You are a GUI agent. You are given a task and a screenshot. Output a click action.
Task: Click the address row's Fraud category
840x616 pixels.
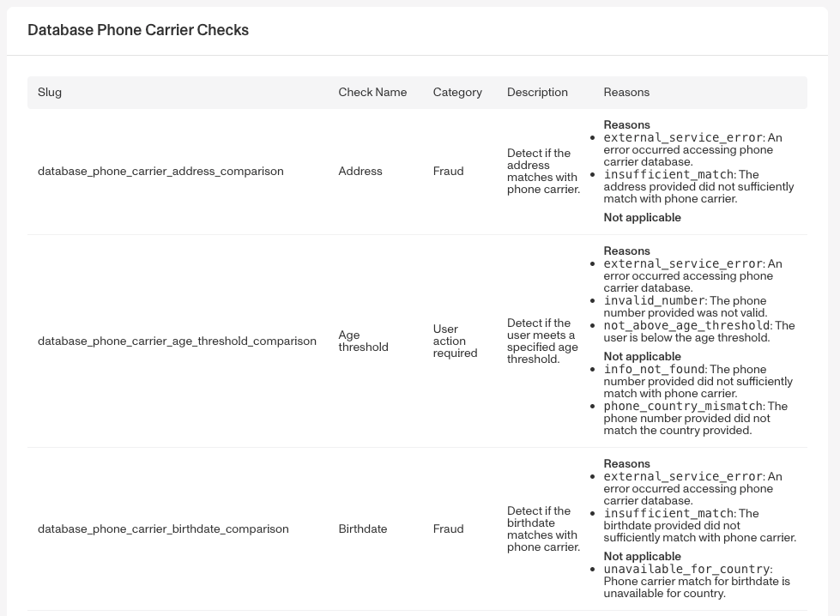click(x=448, y=172)
